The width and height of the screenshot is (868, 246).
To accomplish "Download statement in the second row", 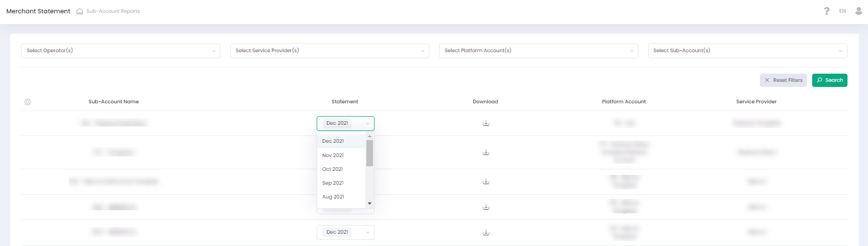I will (486, 152).
